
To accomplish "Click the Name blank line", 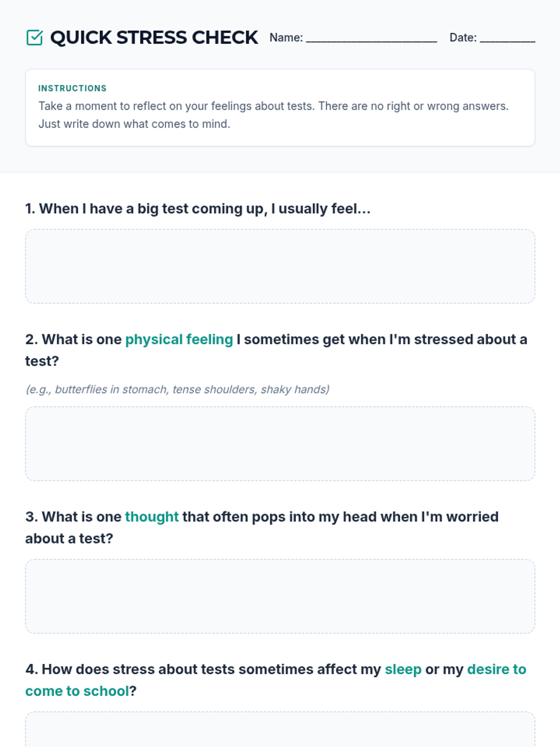I will click(x=371, y=38).
